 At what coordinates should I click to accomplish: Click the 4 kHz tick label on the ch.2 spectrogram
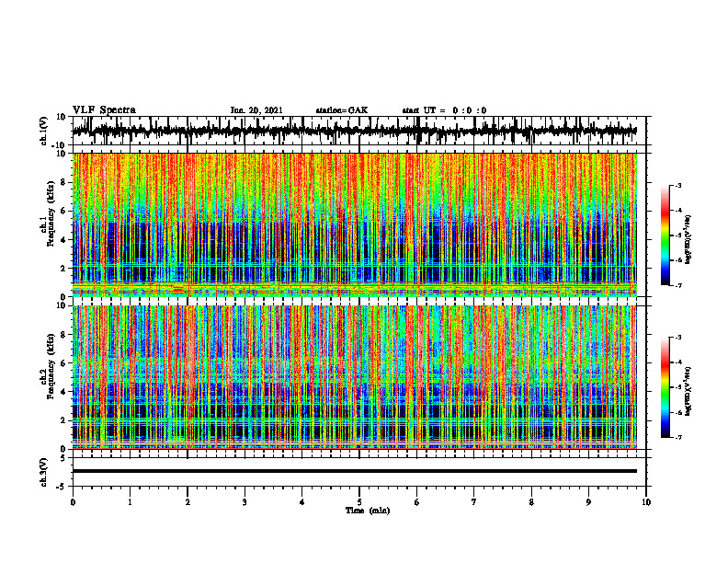[x=63, y=392]
